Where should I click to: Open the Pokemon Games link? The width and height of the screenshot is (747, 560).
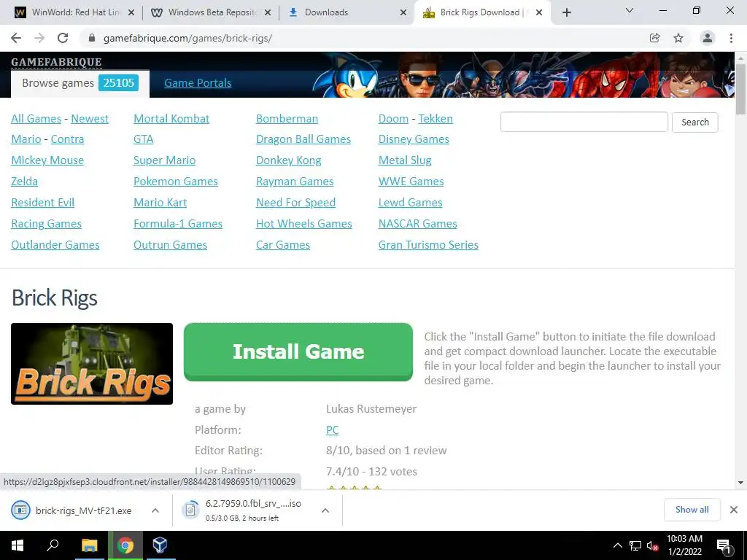click(x=176, y=182)
